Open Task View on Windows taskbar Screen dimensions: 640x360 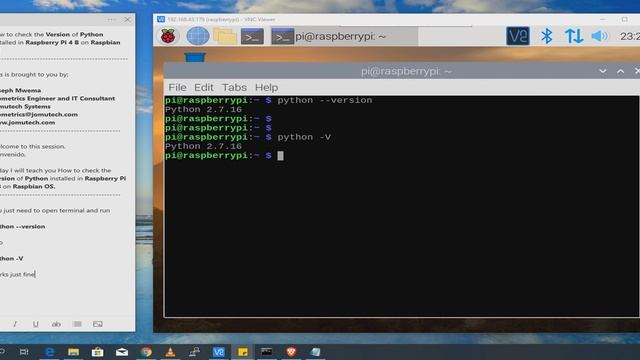(24, 352)
